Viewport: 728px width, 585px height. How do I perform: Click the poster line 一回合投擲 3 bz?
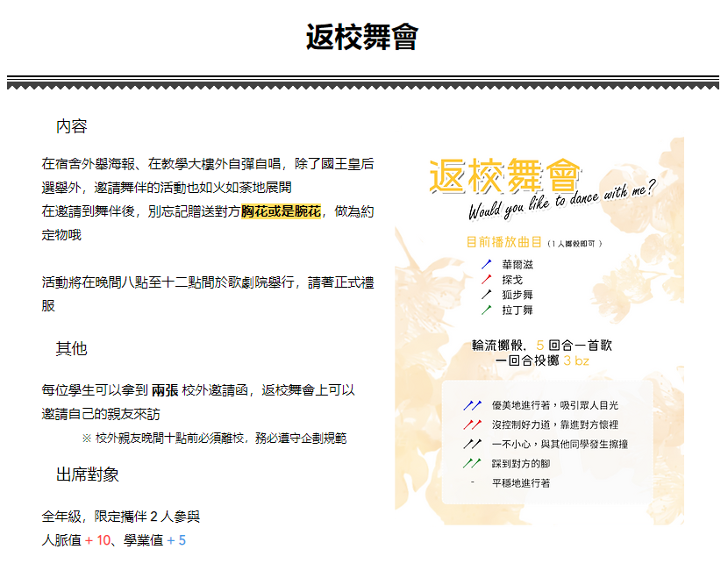point(542,360)
